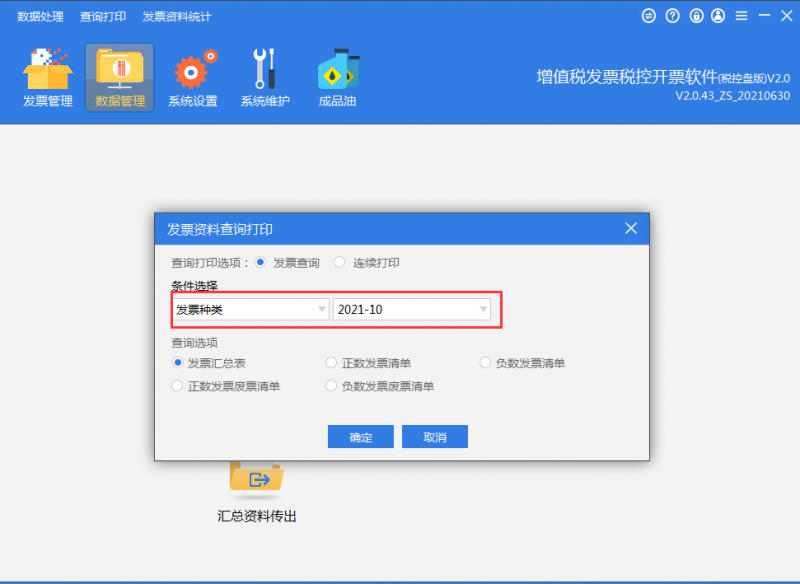Click the help question mark icon

[672, 16]
